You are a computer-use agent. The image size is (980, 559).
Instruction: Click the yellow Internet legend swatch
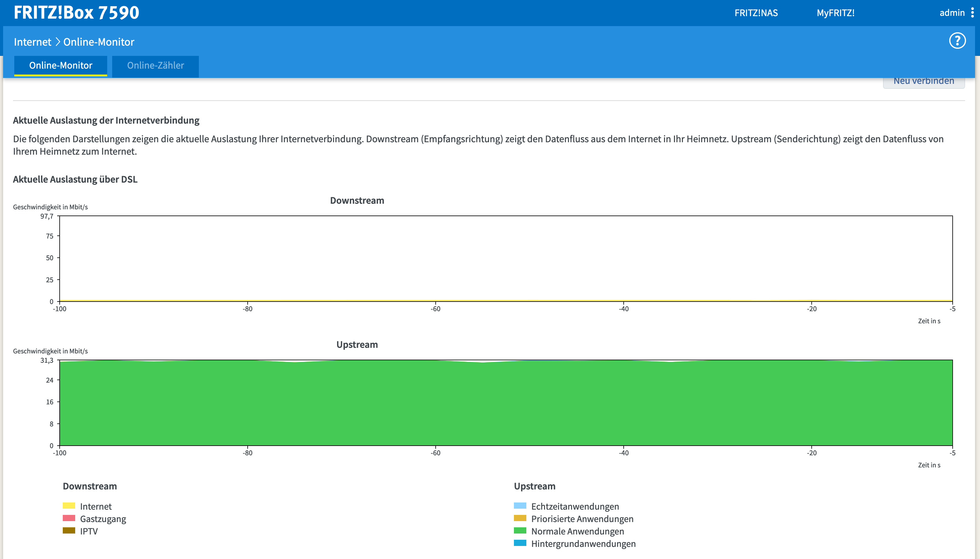point(69,506)
